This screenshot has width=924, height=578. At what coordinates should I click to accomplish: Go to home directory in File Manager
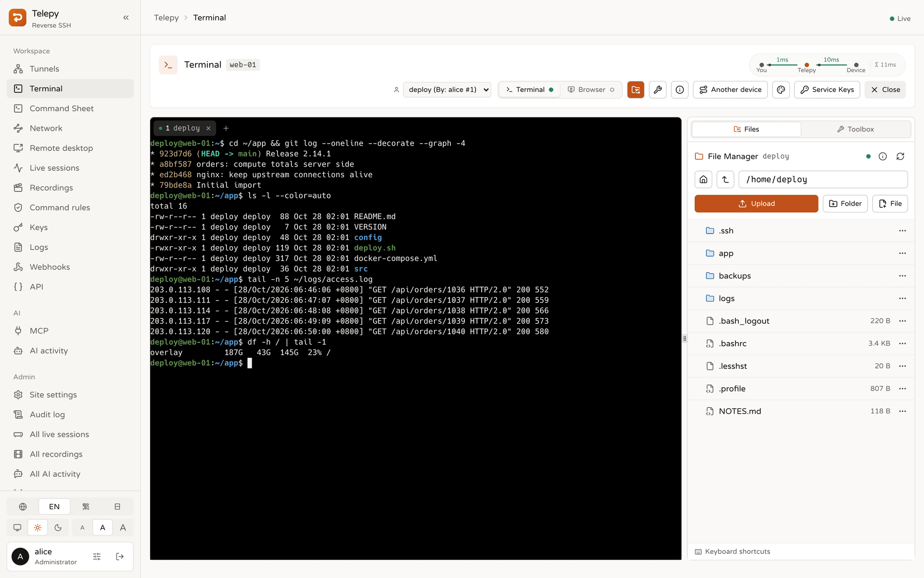pos(704,180)
